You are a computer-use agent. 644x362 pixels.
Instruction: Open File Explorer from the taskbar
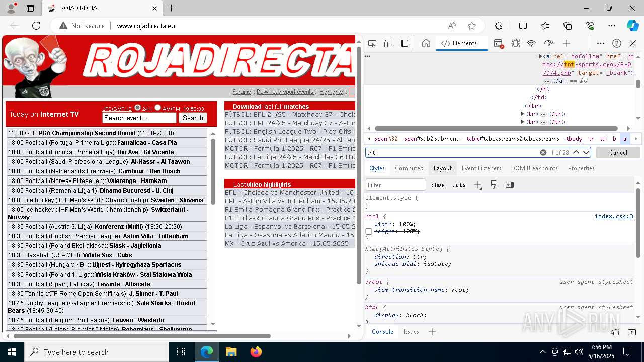(231, 352)
